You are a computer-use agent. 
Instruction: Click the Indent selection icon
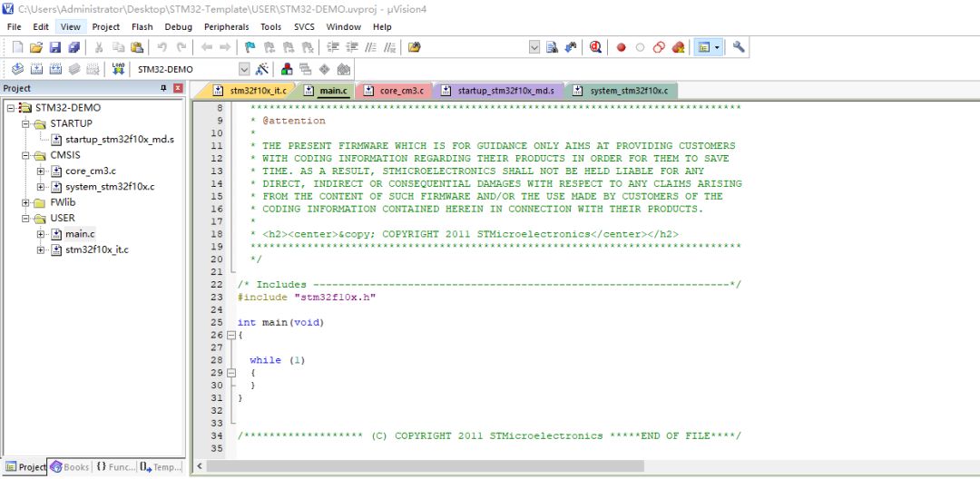coord(333,47)
